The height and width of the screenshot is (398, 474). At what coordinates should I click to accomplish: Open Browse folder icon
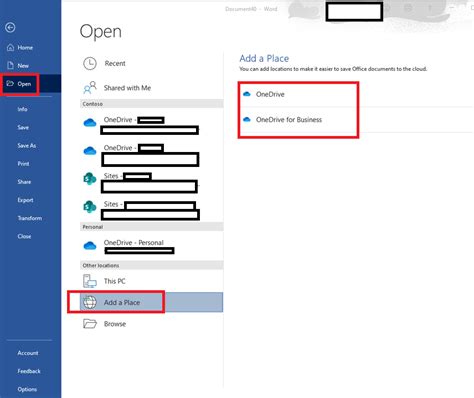point(90,324)
